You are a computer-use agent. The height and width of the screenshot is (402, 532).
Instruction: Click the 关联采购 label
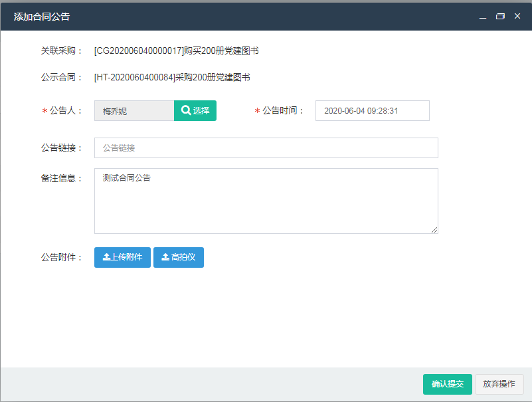tap(61, 51)
